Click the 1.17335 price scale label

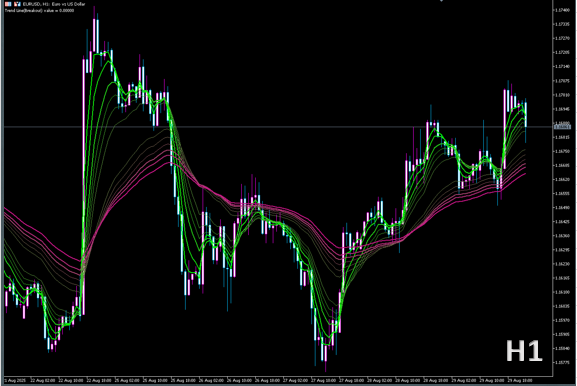(562, 24)
